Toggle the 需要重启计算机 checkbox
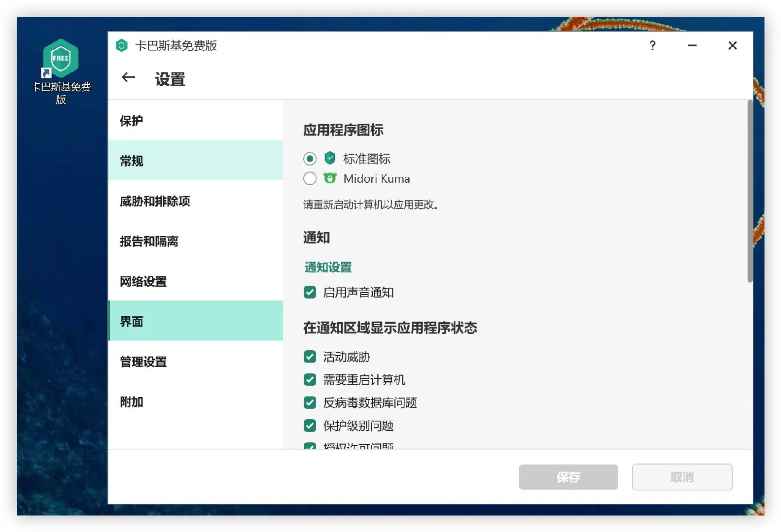 [x=310, y=380]
